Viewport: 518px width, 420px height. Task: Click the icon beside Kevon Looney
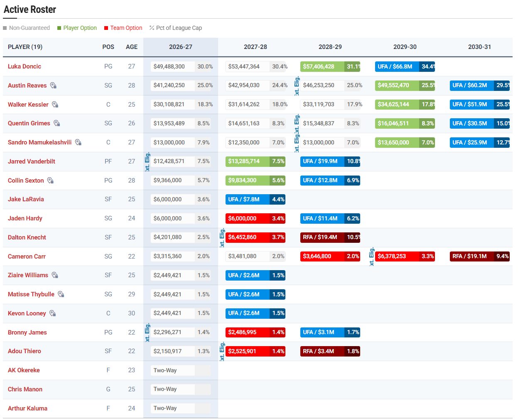(53, 313)
